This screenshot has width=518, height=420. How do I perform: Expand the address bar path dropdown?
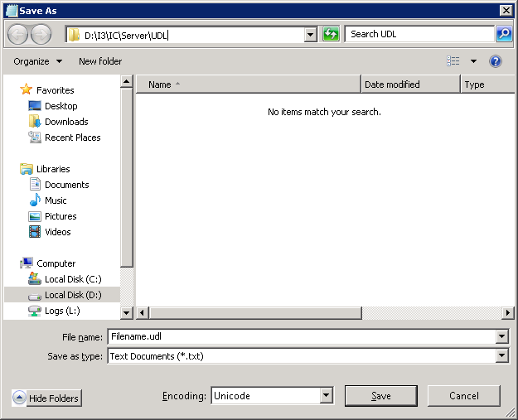click(311, 35)
